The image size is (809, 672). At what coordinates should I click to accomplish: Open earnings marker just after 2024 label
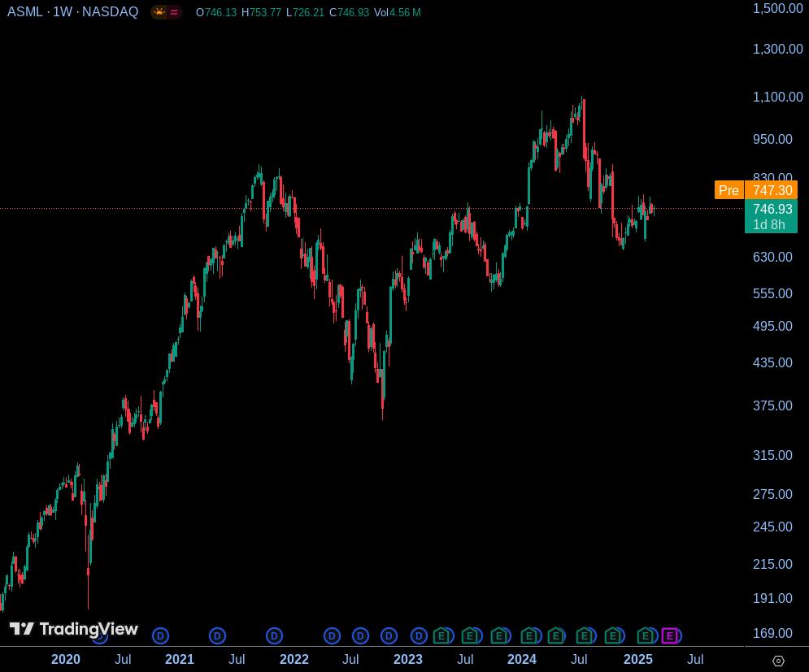tap(528, 636)
